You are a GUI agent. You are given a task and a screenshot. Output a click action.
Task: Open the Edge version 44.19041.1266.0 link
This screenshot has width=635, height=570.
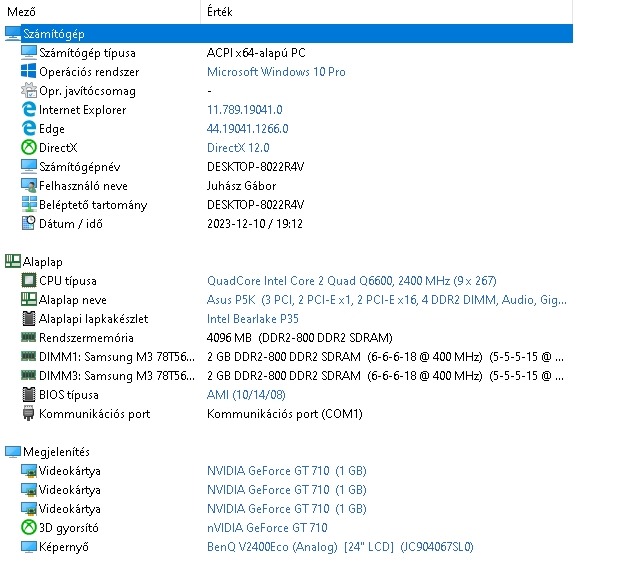point(247,129)
